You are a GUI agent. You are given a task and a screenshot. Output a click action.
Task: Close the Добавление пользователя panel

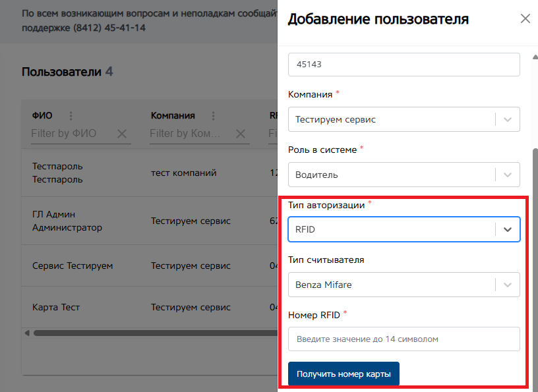pyautogui.click(x=525, y=18)
